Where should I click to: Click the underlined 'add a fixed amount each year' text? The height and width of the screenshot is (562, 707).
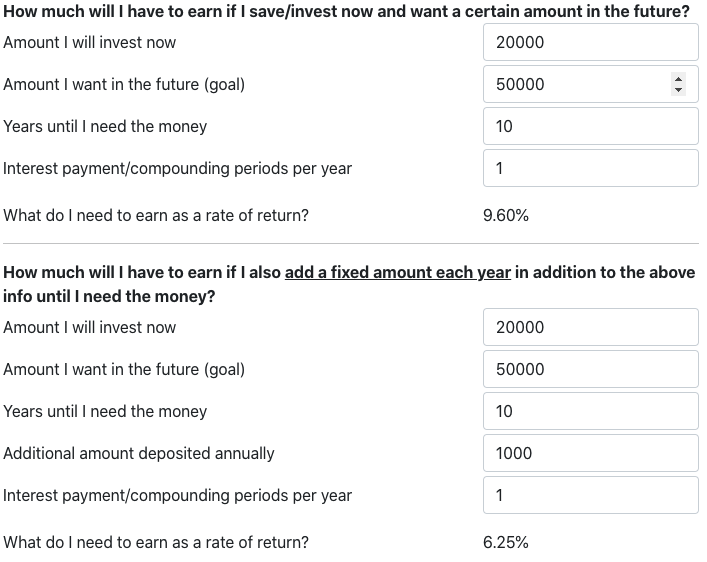(x=398, y=272)
